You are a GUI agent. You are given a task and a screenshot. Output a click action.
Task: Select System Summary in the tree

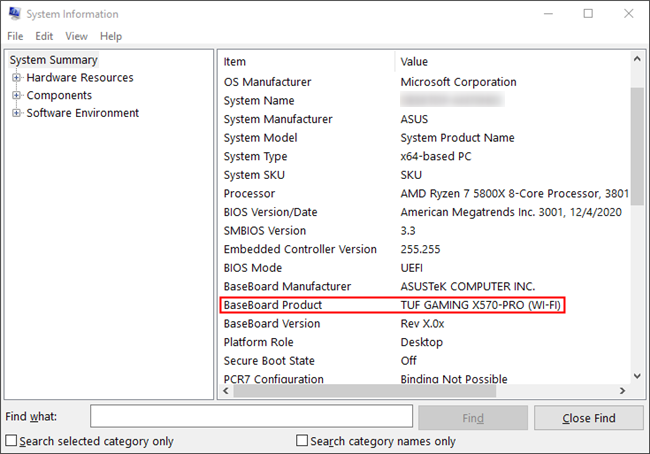click(x=54, y=60)
